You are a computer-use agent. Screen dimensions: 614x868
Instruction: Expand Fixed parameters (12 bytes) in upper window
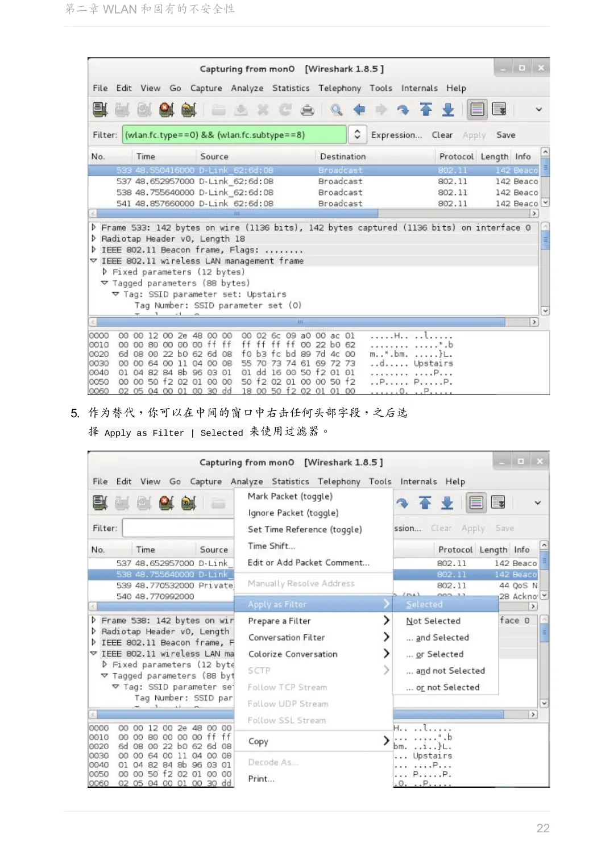click(105, 272)
